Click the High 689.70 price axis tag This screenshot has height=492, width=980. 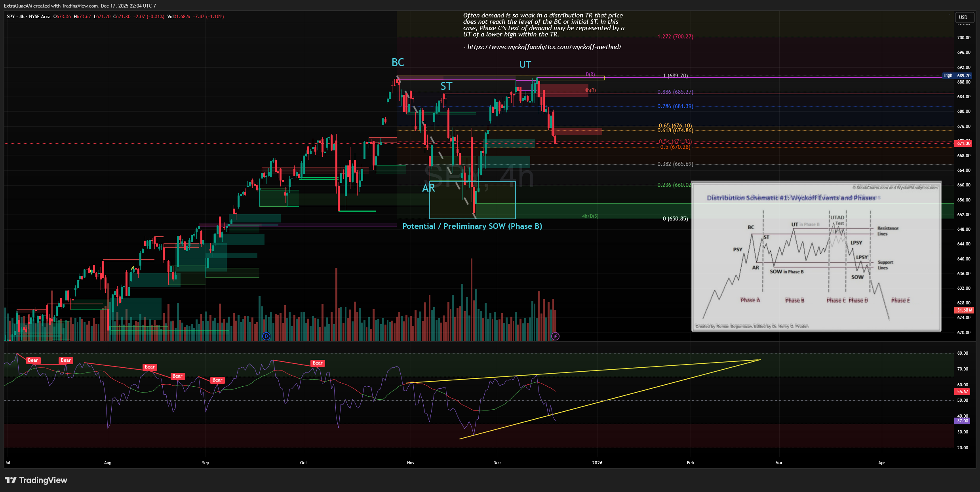click(x=957, y=76)
